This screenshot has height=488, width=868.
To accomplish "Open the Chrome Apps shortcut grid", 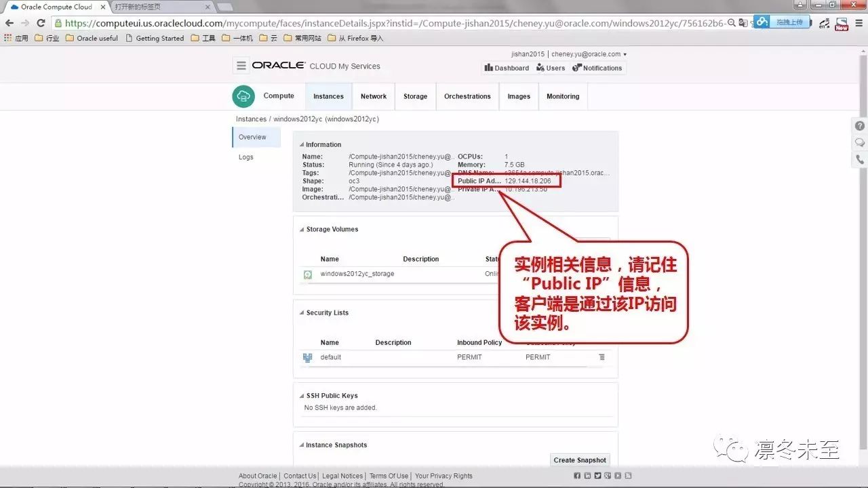I will click(x=8, y=38).
